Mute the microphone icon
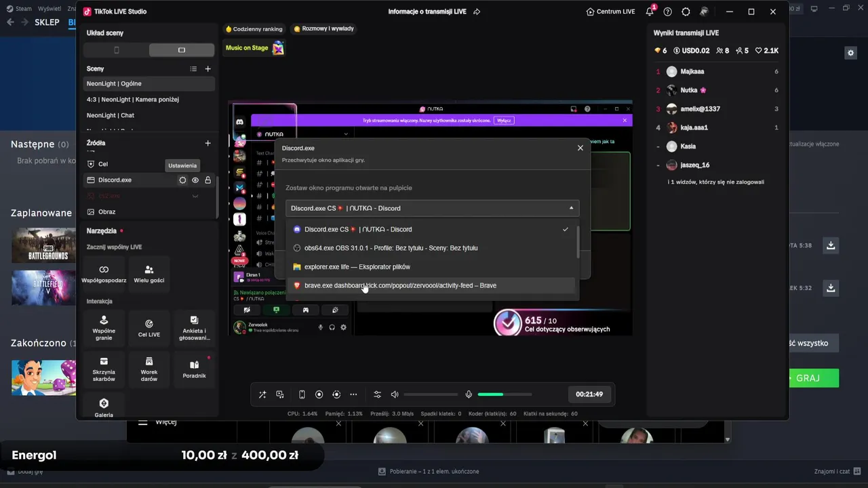The image size is (868, 488). point(469,394)
